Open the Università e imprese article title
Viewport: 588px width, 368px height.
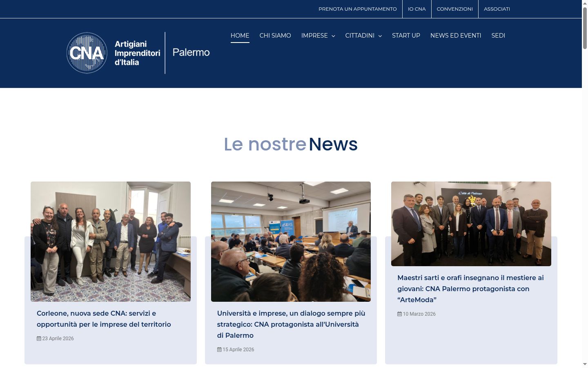pos(291,324)
